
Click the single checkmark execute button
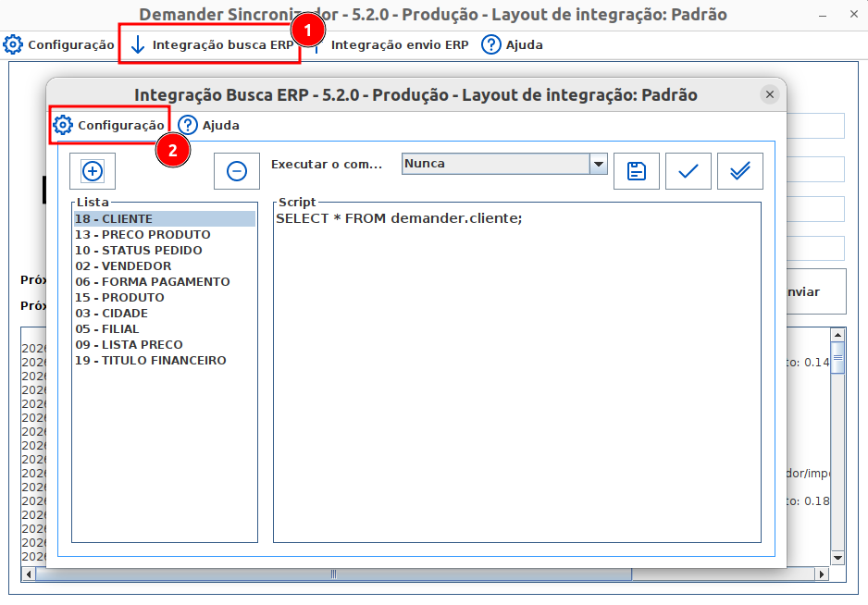688,171
